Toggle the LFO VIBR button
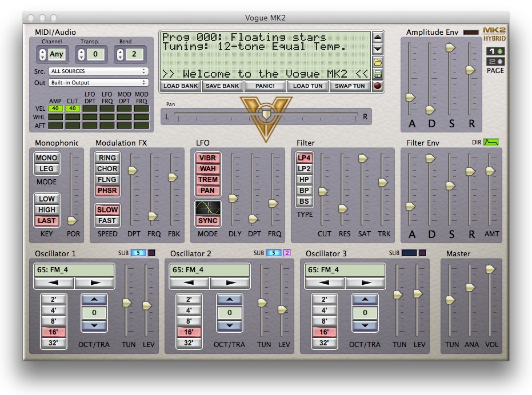Screen dimensions: 532x395 pyautogui.click(x=207, y=158)
